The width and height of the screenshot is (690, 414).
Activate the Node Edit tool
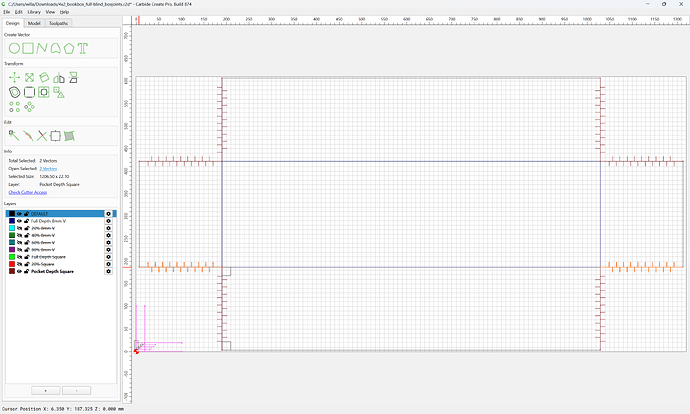pos(14,136)
